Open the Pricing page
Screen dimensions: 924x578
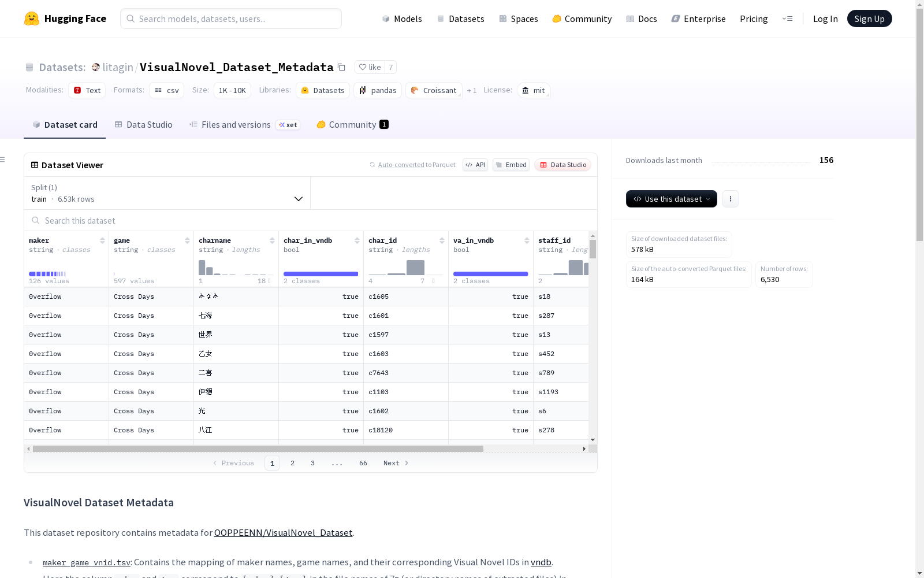point(754,18)
